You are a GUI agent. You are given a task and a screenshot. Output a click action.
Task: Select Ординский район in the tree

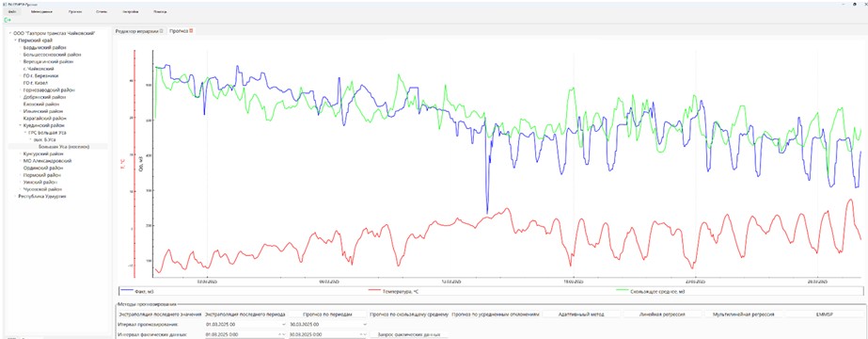click(x=43, y=168)
